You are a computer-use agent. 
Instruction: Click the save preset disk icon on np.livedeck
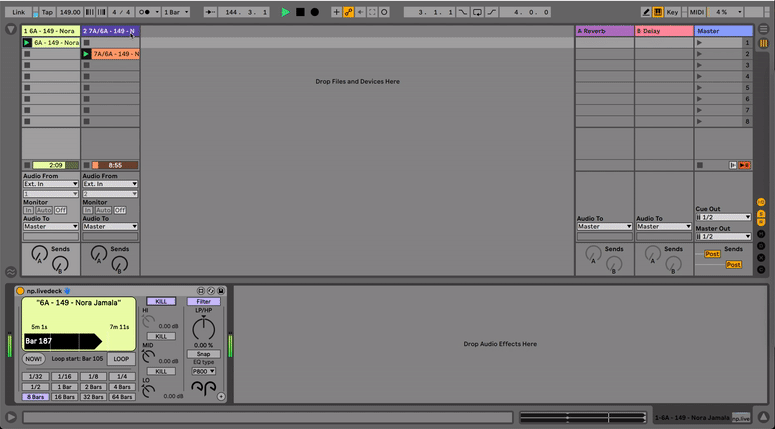point(220,291)
